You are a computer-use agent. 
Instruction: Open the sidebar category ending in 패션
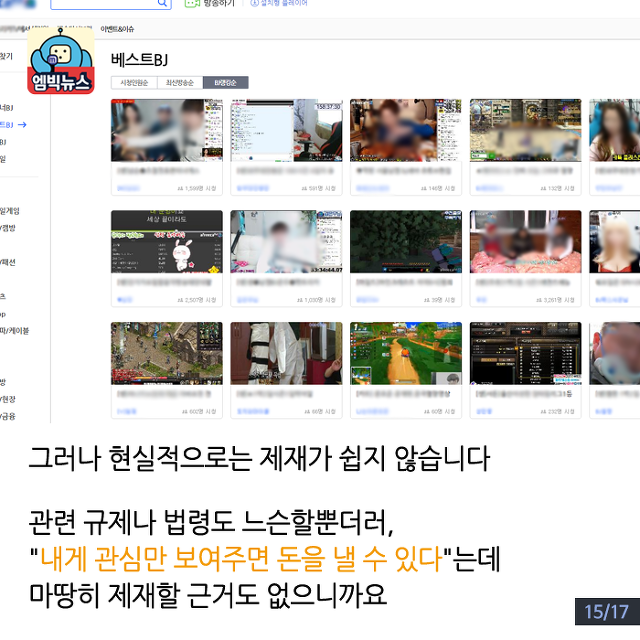[8, 262]
